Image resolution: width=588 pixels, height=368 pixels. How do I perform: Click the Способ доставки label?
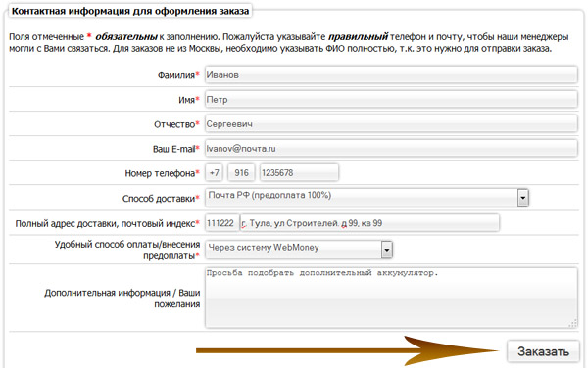[x=161, y=199]
